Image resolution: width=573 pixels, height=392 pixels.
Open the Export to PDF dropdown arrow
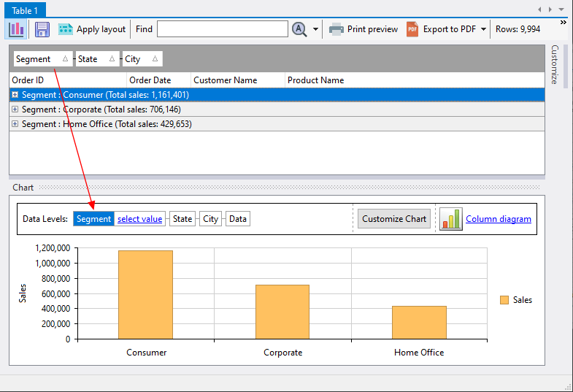point(483,29)
